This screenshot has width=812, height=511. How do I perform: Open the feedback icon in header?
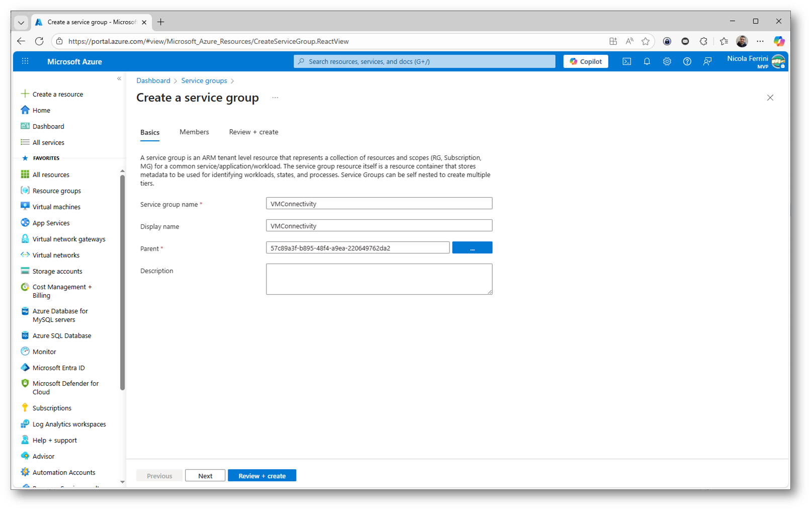(x=707, y=61)
